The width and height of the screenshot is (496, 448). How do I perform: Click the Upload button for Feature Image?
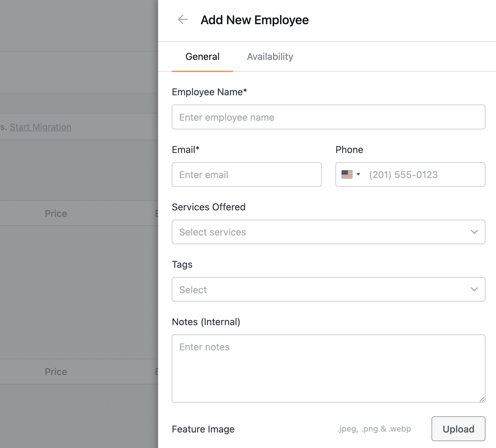[x=458, y=429]
